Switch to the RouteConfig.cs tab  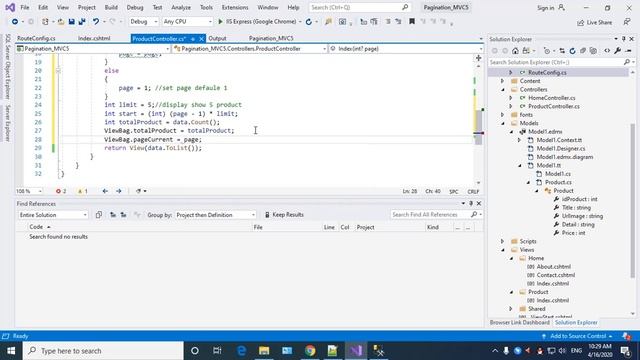(x=36, y=38)
